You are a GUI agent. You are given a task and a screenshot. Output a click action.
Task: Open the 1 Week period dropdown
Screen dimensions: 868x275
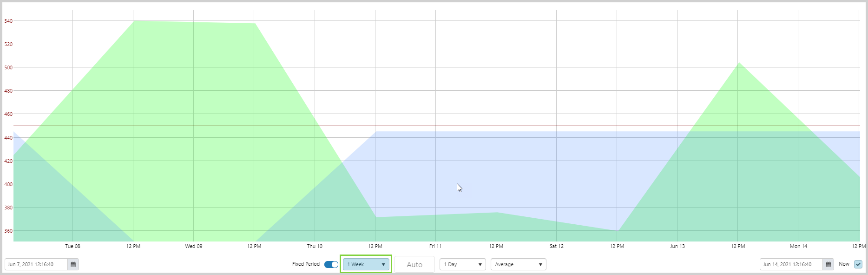coord(366,264)
